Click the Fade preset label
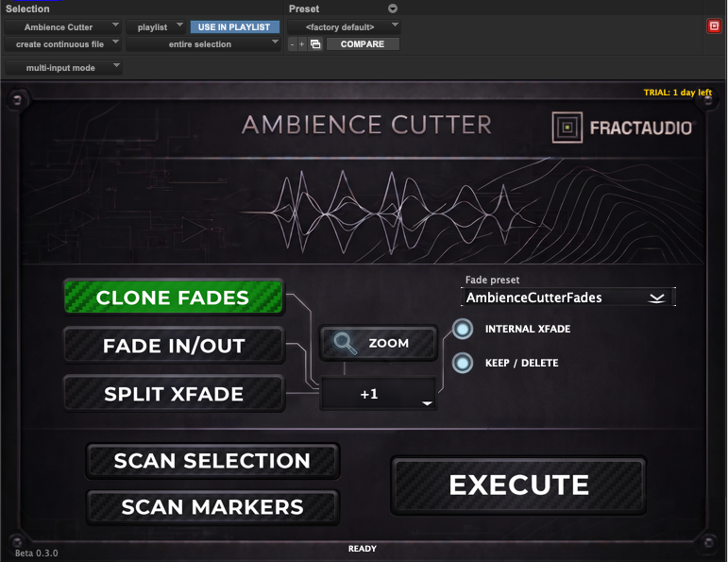Screen dimensions: 728x562 pyautogui.click(x=492, y=280)
